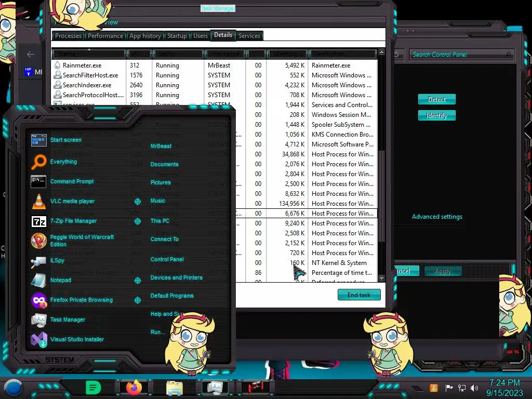Screen dimensions: 532x399
Task: Open 7-Zip File Manager
Action: pos(38,221)
